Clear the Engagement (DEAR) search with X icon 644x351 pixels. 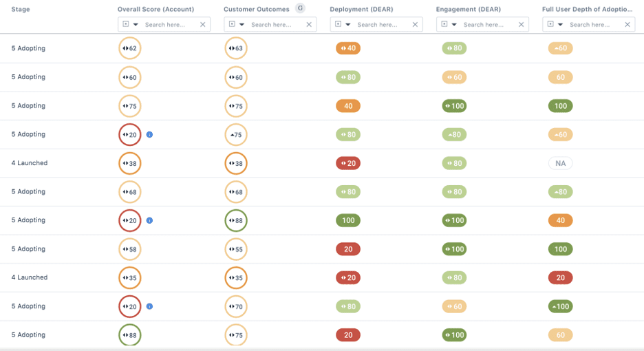[522, 25]
